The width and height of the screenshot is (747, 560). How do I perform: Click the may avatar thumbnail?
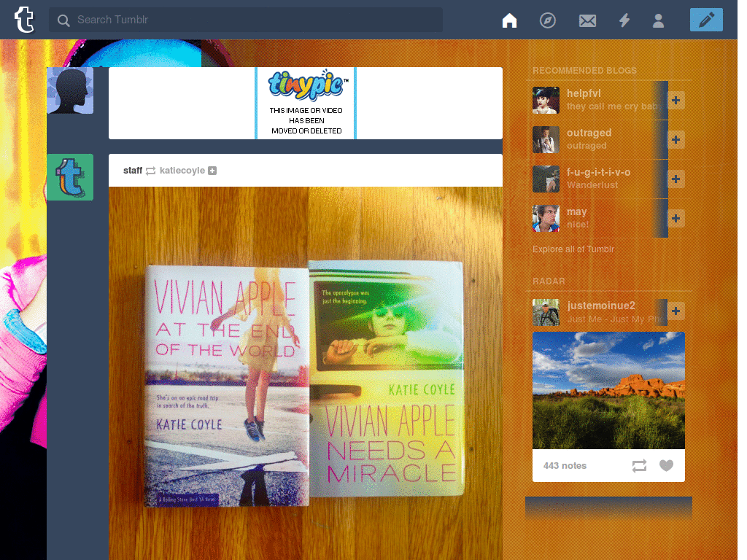546,218
